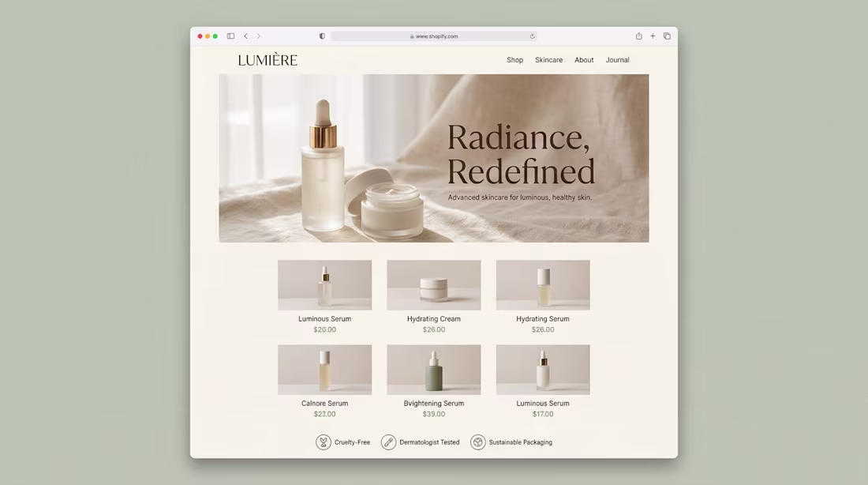Click the $39.00 price
This screenshot has height=485, width=868.
coord(434,414)
